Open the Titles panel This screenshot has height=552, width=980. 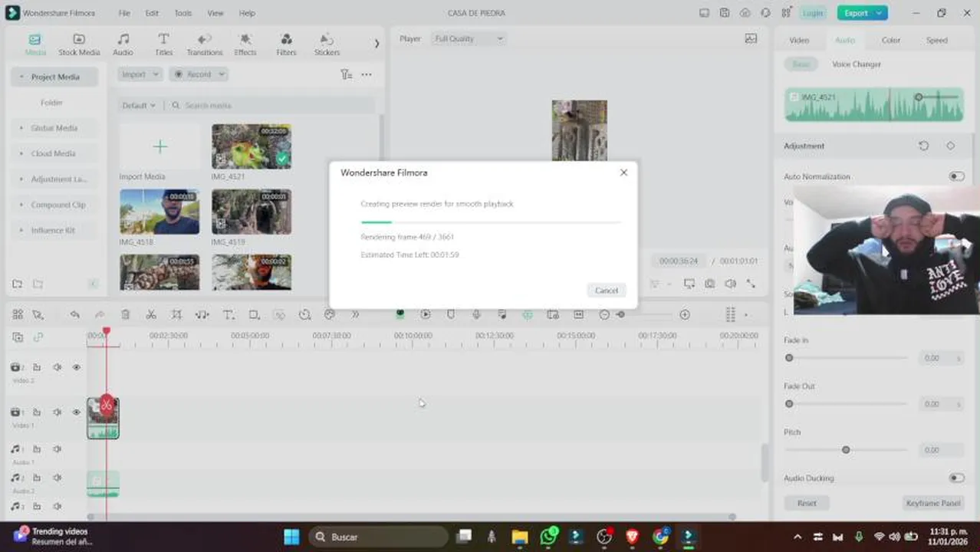pyautogui.click(x=163, y=45)
